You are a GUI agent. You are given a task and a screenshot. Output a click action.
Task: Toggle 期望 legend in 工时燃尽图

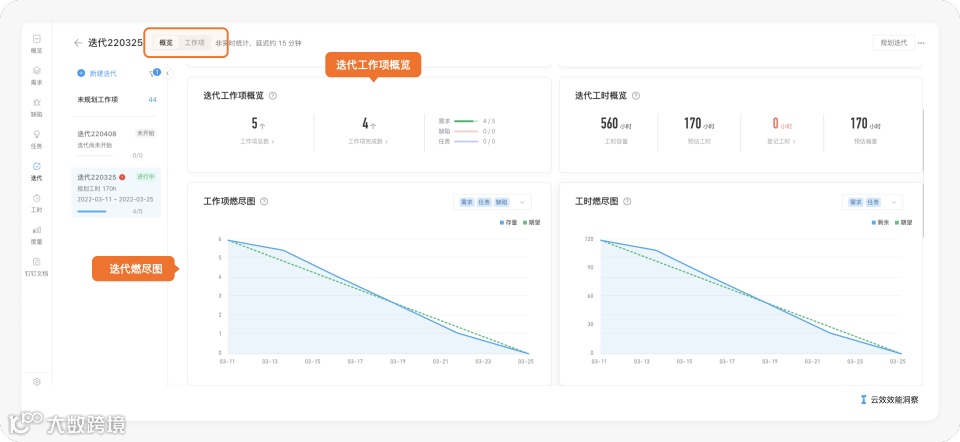coord(903,223)
